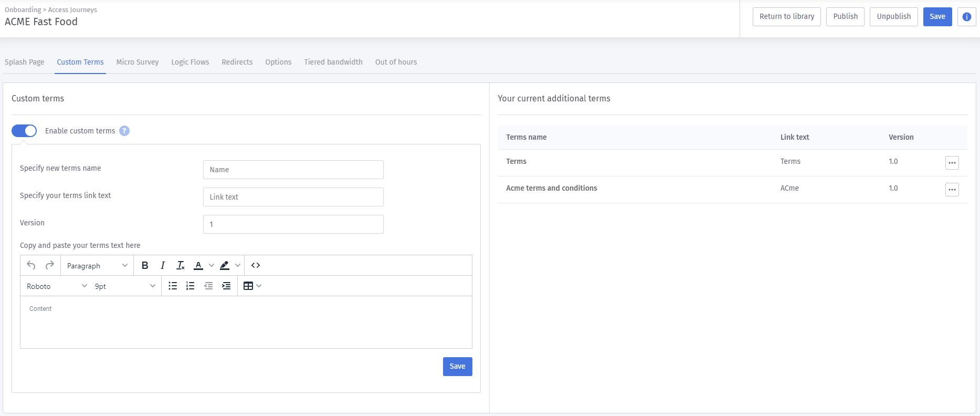Screen dimensions: 980x416
Task: Insert a bullet list
Action: coord(172,286)
